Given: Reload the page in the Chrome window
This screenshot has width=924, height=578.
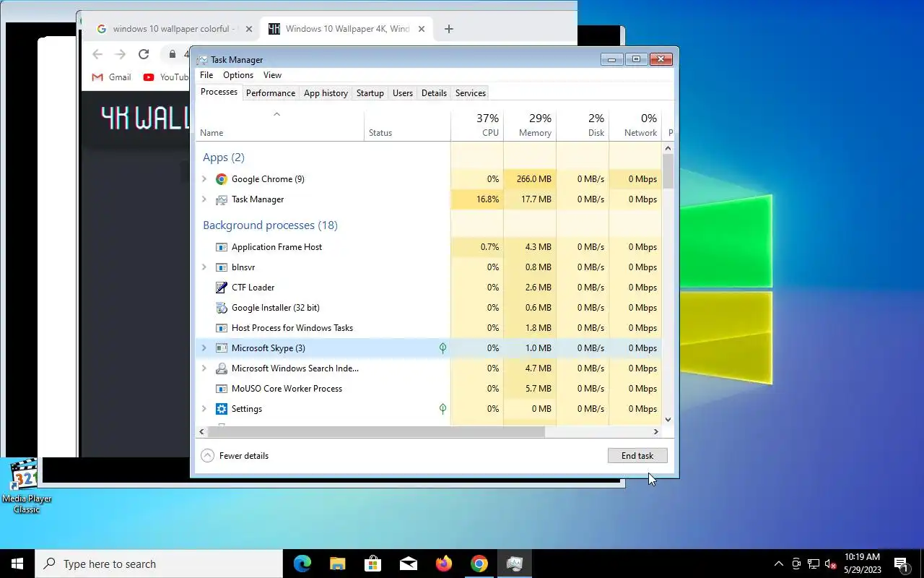Looking at the screenshot, I should (144, 54).
